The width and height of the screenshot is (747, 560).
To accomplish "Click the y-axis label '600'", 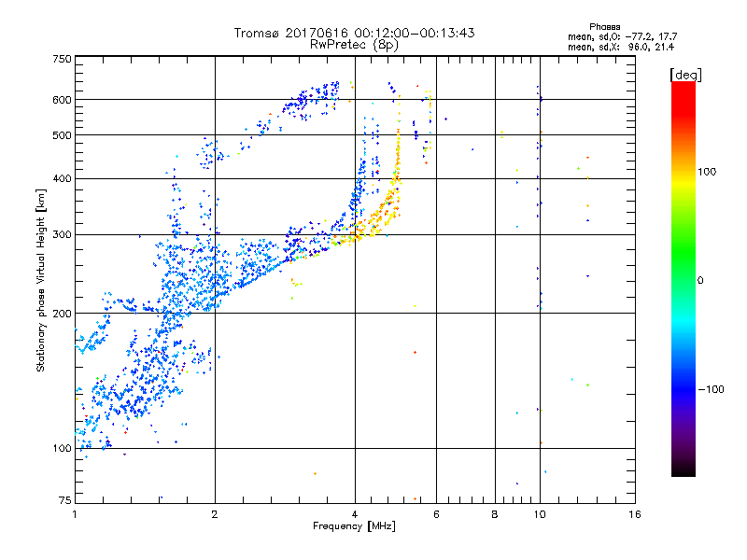I will 62,100.
